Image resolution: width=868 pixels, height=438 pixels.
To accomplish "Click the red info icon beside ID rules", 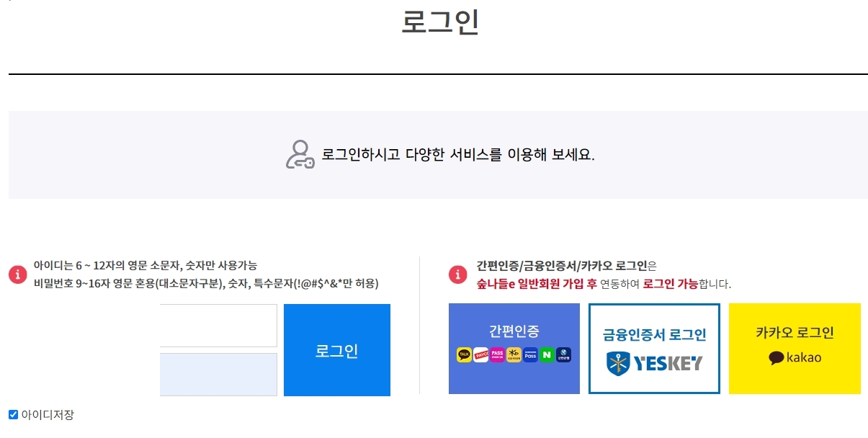I will pos(17,274).
